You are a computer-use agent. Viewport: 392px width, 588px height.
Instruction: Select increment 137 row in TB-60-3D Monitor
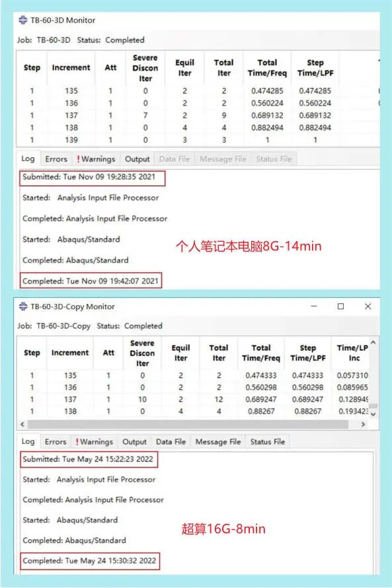click(198, 116)
